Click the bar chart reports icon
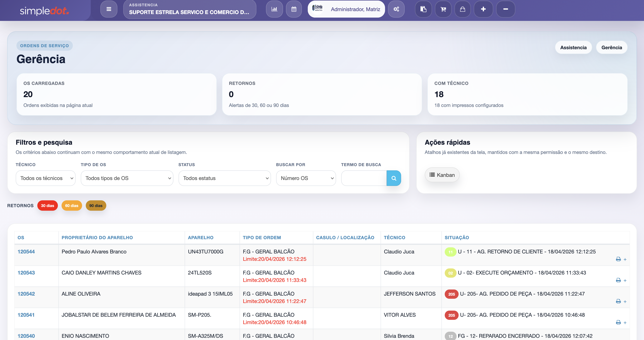Image resolution: width=644 pixels, height=340 pixels. (x=274, y=9)
